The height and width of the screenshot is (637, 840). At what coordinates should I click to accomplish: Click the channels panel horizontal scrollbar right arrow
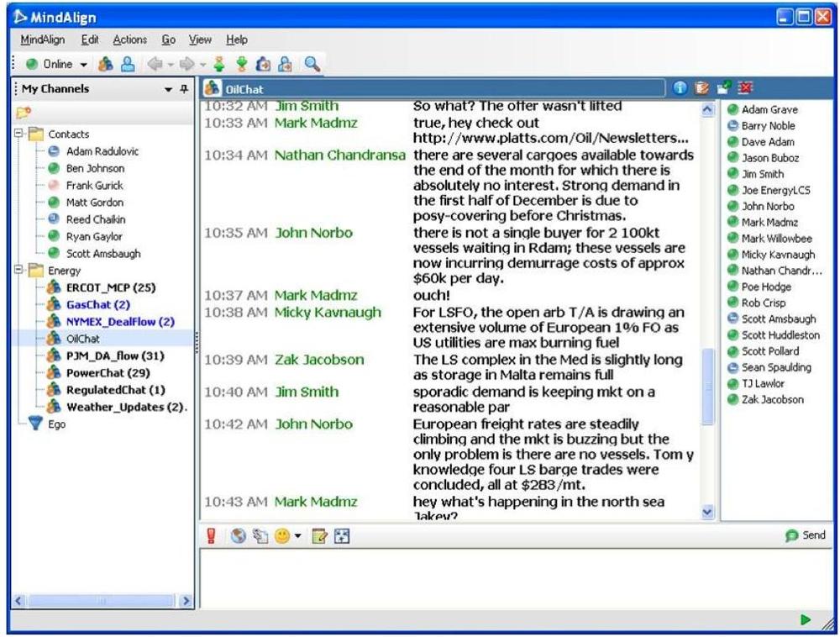186,601
